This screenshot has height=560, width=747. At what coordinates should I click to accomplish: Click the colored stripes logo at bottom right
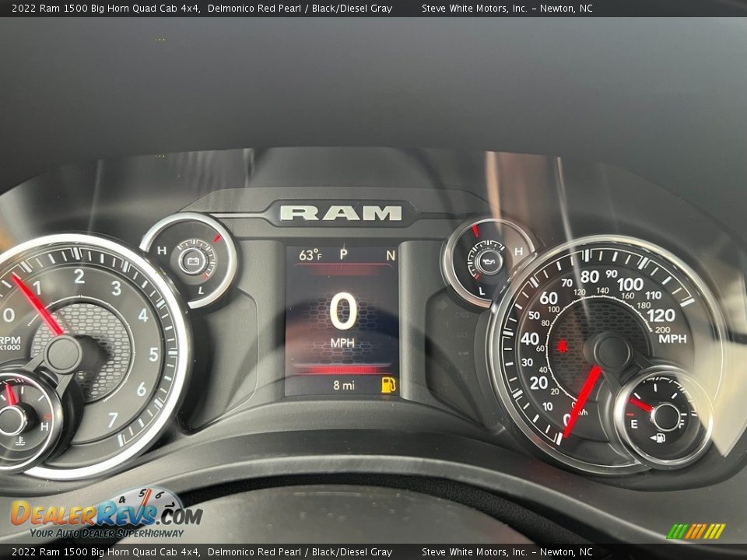click(696, 531)
